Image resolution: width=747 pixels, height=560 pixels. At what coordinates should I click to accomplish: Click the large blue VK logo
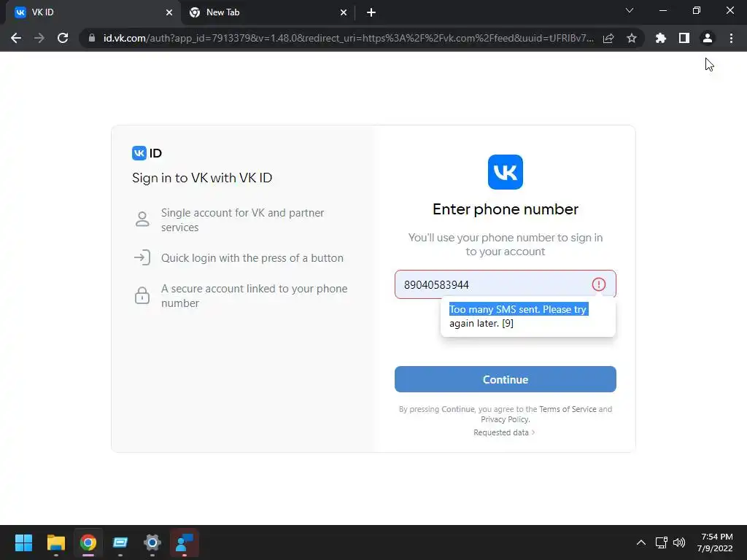(x=506, y=172)
